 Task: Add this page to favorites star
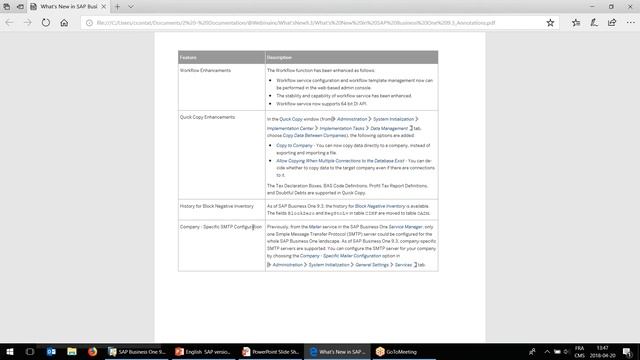550,23
